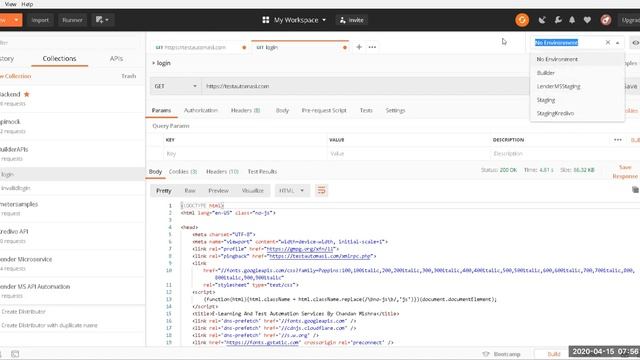Open the user avatar menu

606,20
